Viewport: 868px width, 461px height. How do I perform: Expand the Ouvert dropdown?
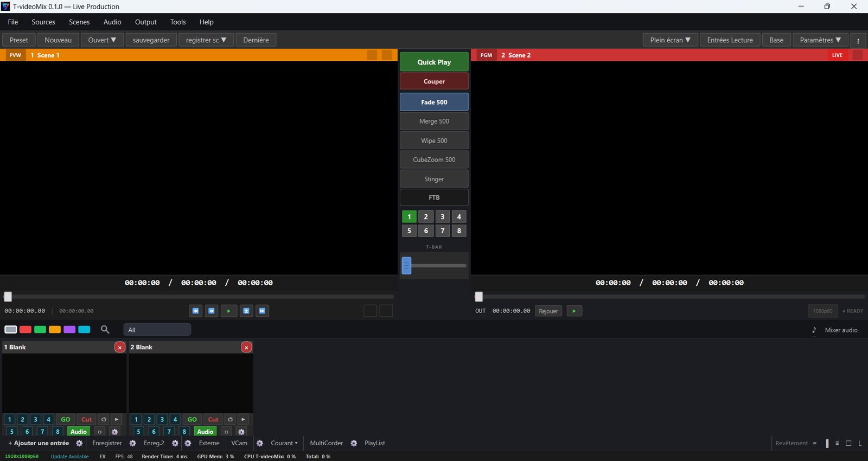click(102, 40)
